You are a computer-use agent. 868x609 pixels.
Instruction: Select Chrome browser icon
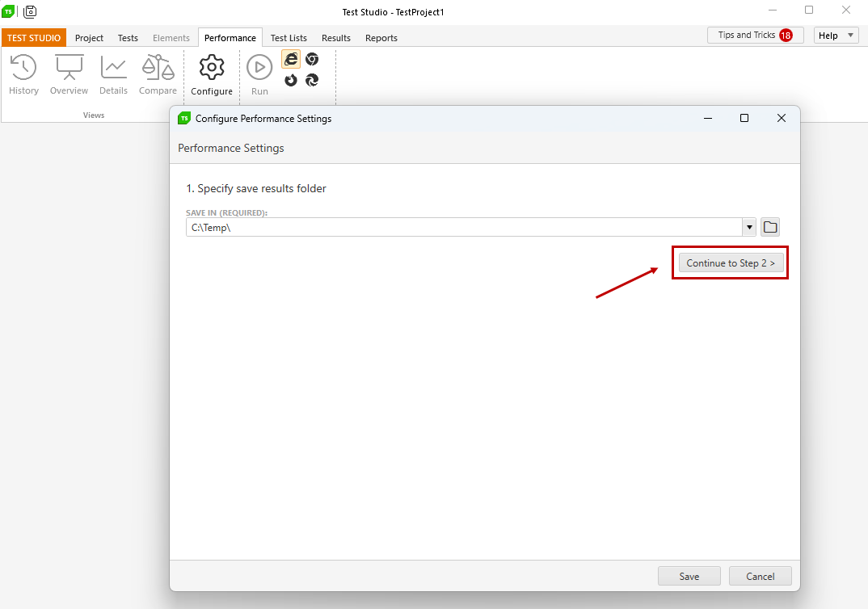tap(312, 59)
